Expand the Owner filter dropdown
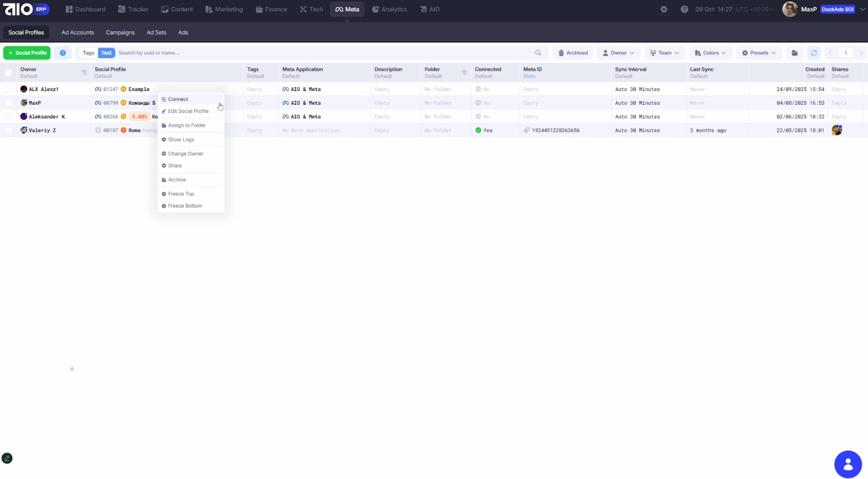 (x=618, y=53)
